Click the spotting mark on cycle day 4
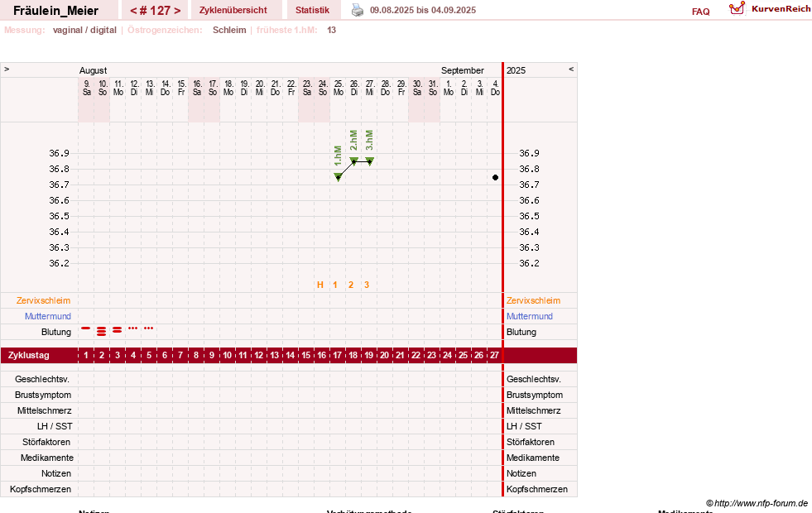The image size is (812, 513). [133, 328]
